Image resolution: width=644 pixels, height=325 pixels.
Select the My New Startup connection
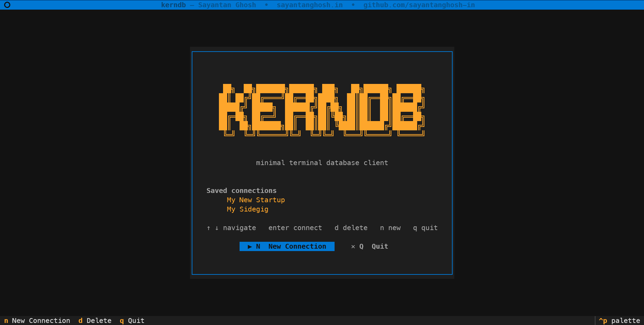coord(256,200)
